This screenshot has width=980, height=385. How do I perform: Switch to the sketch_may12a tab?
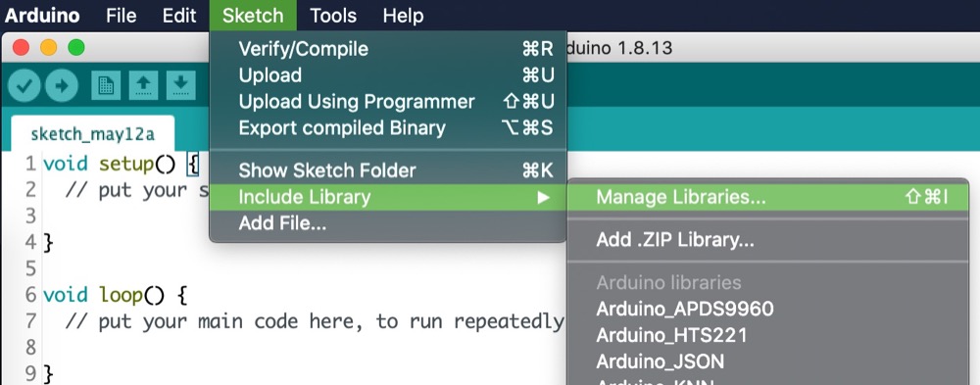coord(92,134)
